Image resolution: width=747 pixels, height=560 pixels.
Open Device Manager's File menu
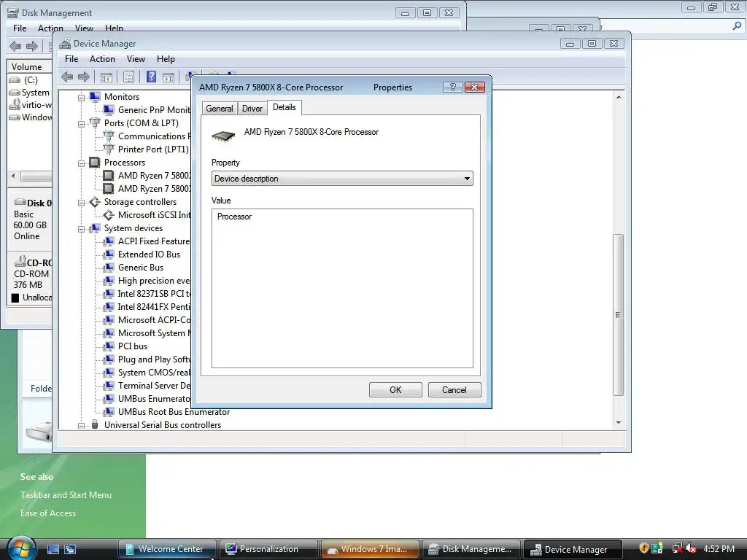(71, 59)
